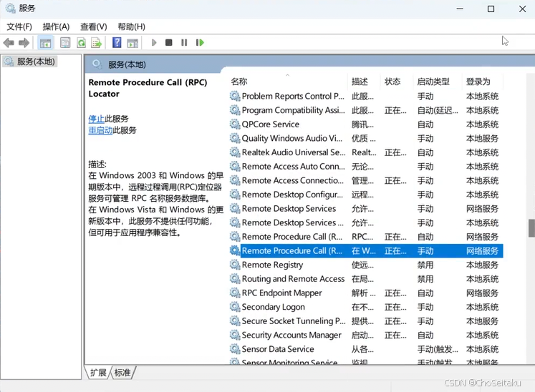Click the gear icon of RPC Endpoint Mapper row
Viewport: 535px width, 392px height.
(x=235, y=293)
